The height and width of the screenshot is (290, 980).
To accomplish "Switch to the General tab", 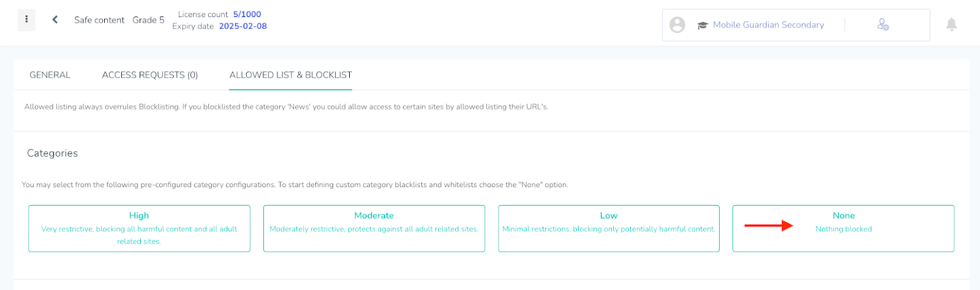I will pos(50,75).
